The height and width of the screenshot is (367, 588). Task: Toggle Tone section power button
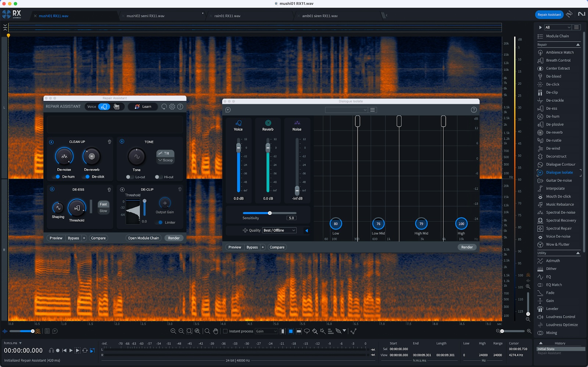[122, 141]
